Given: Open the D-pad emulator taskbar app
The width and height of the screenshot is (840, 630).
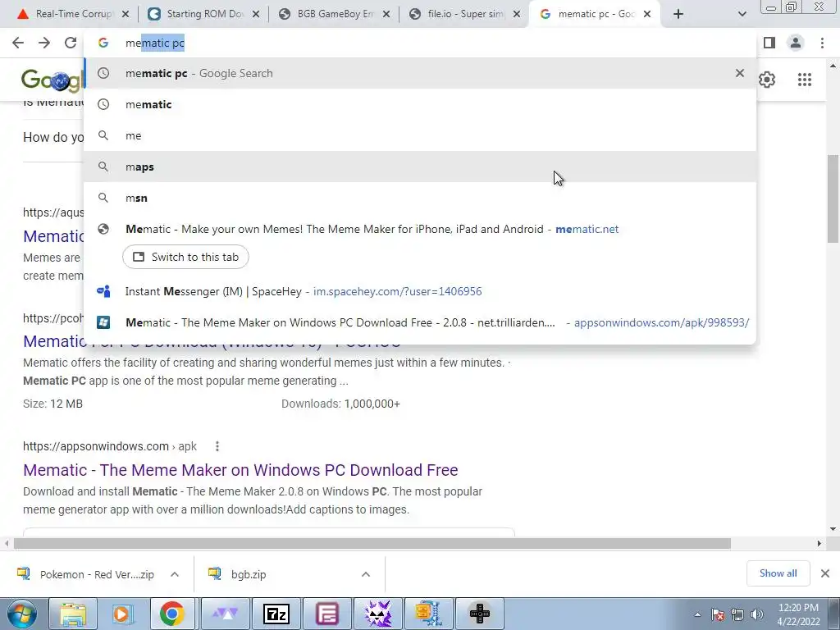Looking at the screenshot, I should tap(479, 614).
